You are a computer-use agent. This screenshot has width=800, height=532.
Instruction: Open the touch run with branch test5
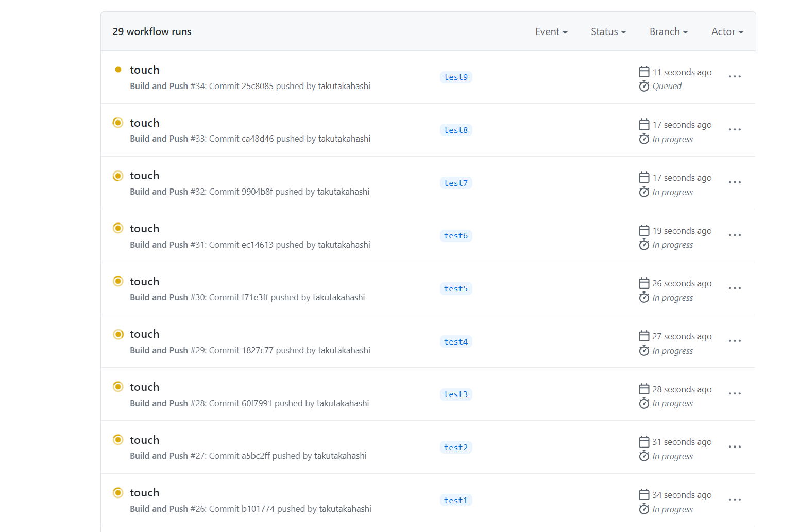(x=144, y=282)
